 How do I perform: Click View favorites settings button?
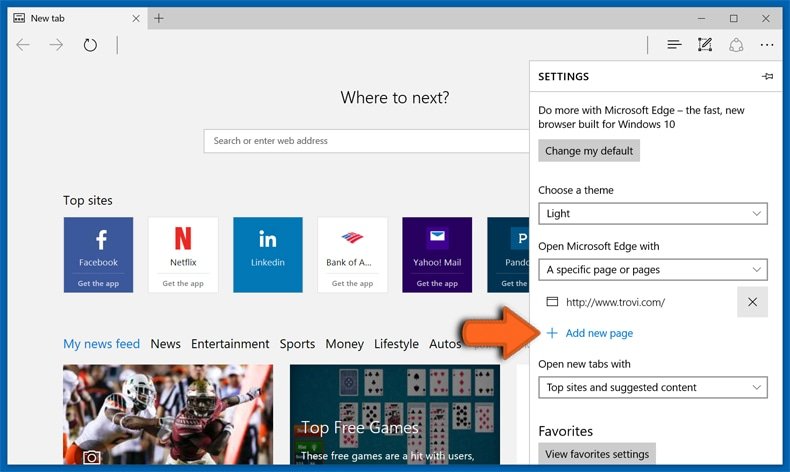coord(597,454)
